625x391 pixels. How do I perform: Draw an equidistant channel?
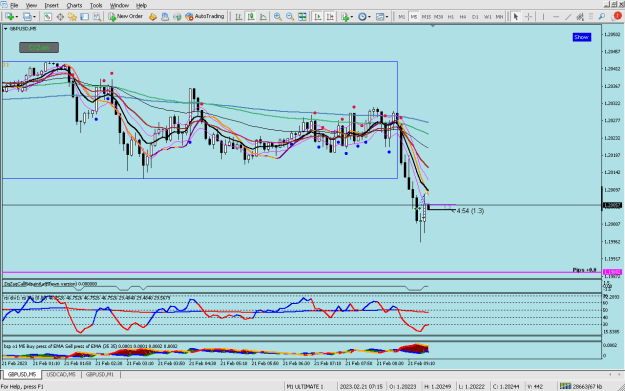tap(580, 17)
